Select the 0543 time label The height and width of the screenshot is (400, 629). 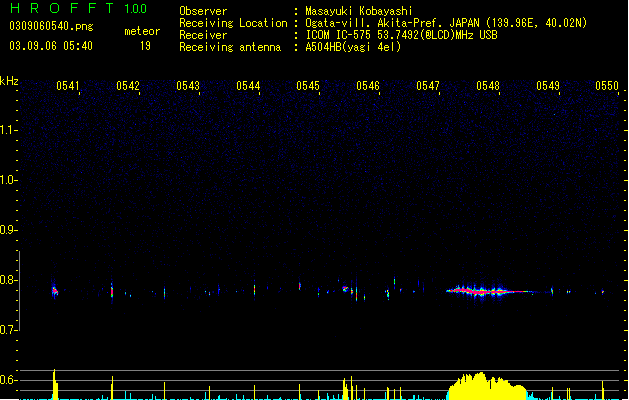188,86
